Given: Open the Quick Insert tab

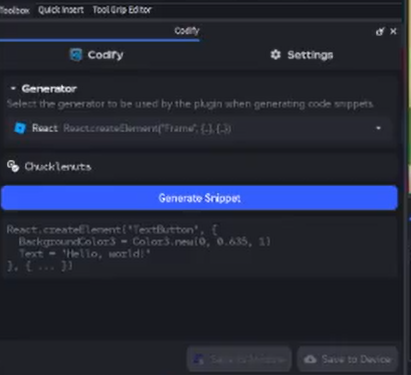Looking at the screenshot, I should pyautogui.click(x=61, y=10).
